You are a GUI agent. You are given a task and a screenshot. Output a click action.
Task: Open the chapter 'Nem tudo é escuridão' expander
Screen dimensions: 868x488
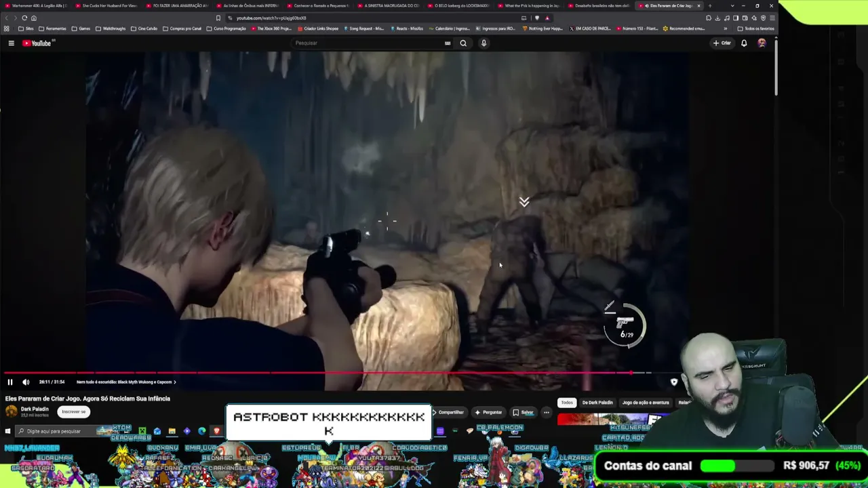(x=126, y=382)
